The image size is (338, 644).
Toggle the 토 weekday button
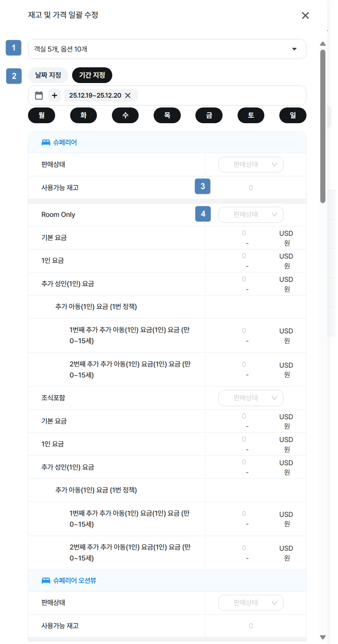pos(251,115)
